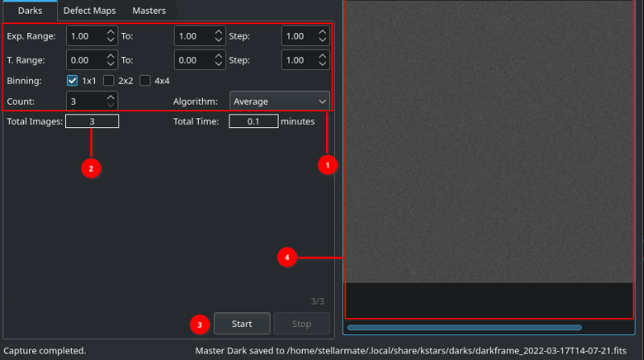The height and width of the screenshot is (360, 644).
Task: Enable 4x4 binning checkbox
Action: (x=145, y=81)
